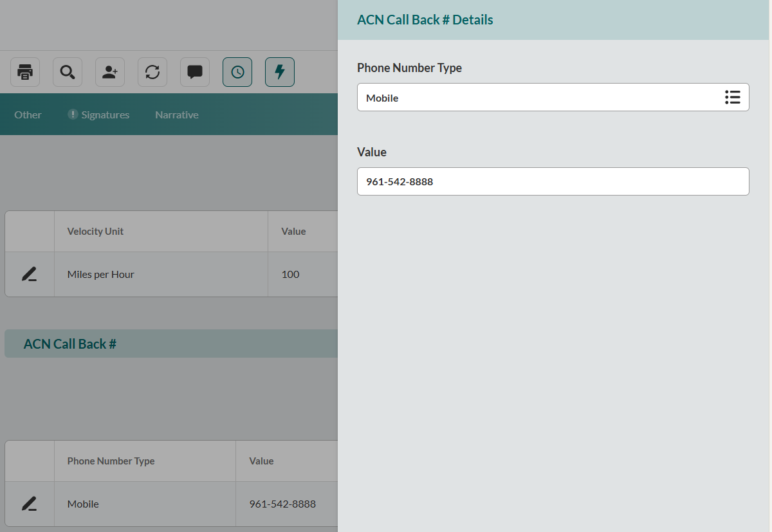The width and height of the screenshot is (772, 532).
Task: Open the comments speech bubble icon
Action: pyautogui.click(x=195, y=72)
